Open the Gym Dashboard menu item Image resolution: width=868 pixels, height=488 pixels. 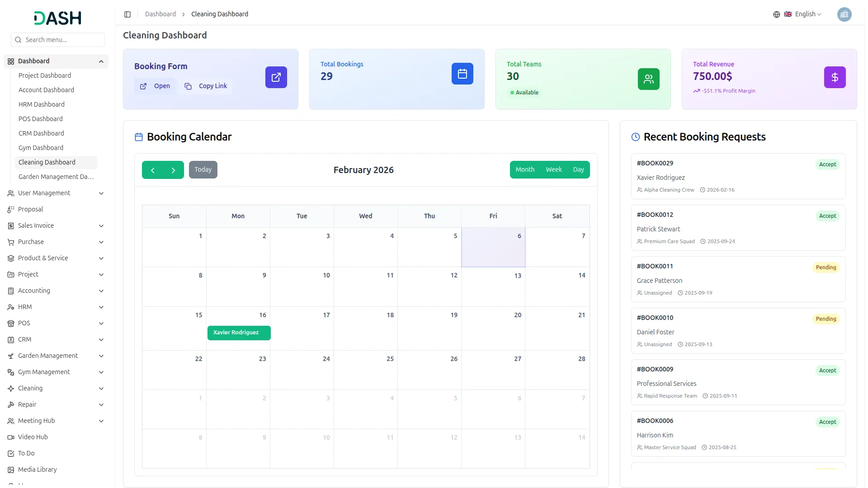pyautogui.click(x=41, y=148)
